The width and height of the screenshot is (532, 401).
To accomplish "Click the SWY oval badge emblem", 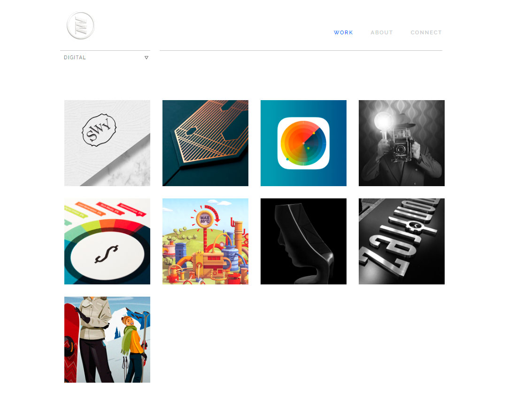I will pyautogui.click(x=99, y=130).
